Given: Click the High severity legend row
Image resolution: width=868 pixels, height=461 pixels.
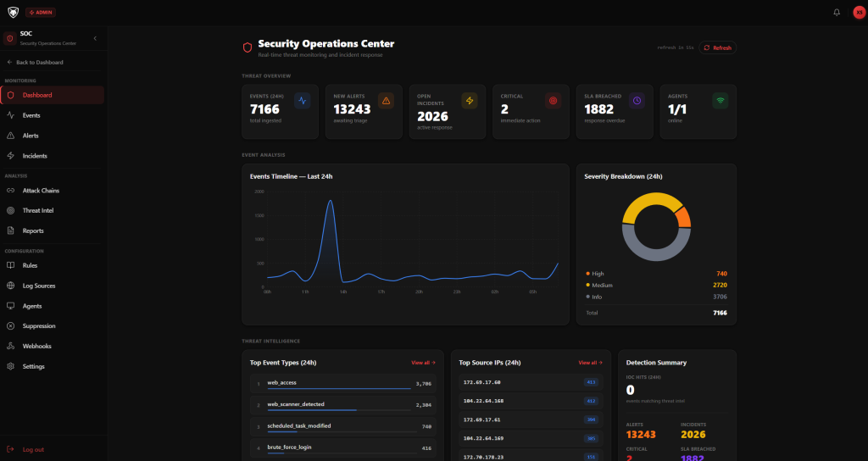Looking at the screenshot, I should pyautogui.click(x=657, y=274).
